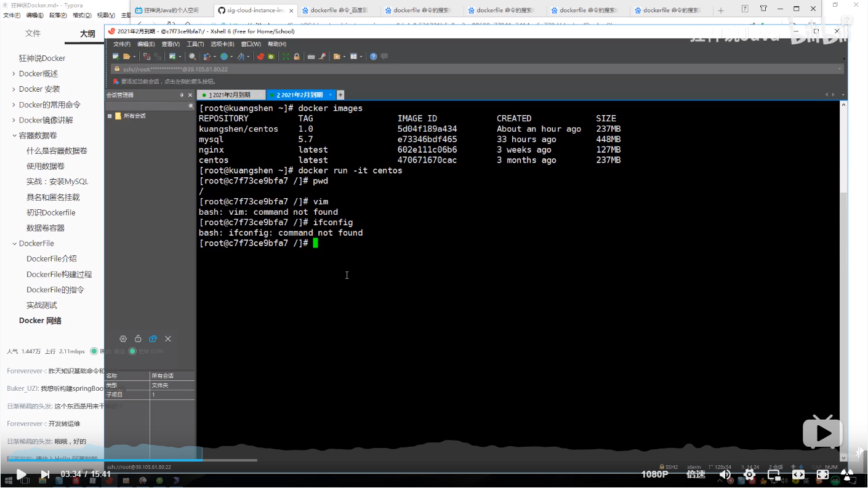Collapse 容器数据卷 outline section

coord(14,135)
